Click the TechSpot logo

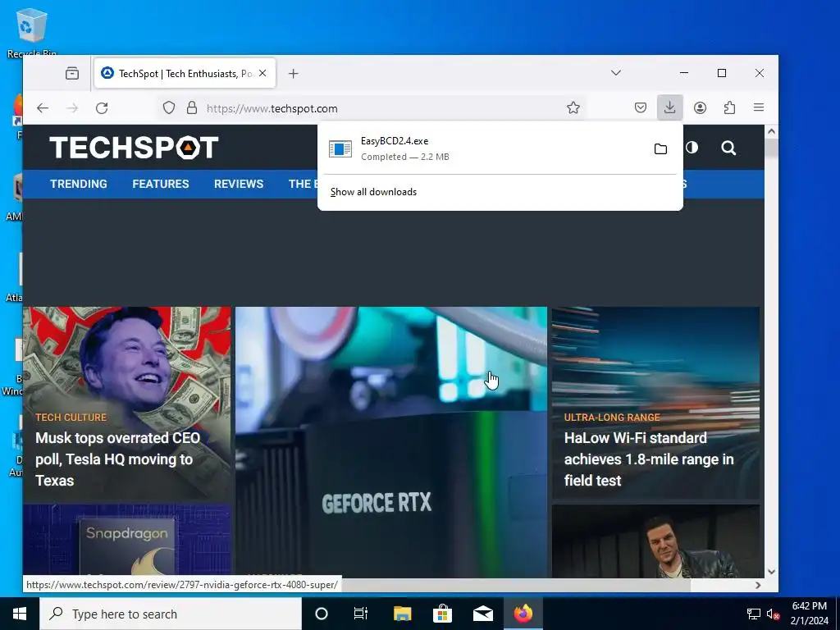point(134,148)
